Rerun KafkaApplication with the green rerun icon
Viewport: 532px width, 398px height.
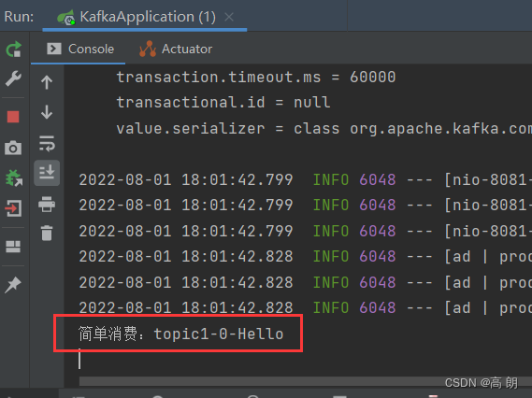[x=14, y=50]
